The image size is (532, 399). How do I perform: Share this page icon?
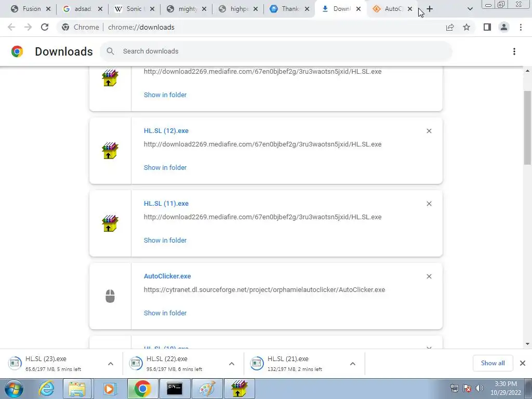(x=450, y=27)
